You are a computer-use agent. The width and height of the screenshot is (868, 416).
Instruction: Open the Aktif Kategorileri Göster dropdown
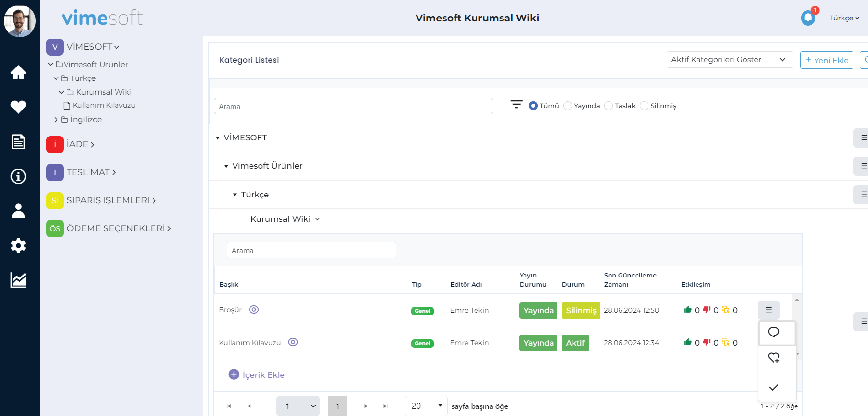click(730, 60)
